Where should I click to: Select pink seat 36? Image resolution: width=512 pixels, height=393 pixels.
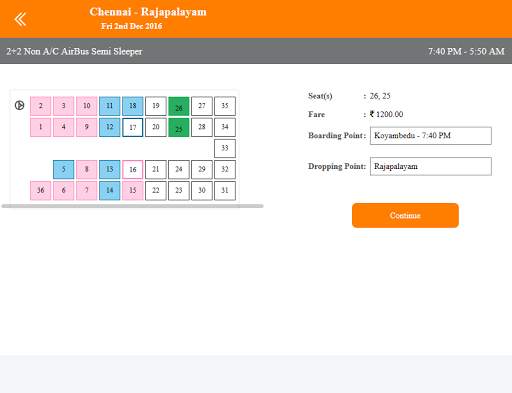[x=41, y=191]
